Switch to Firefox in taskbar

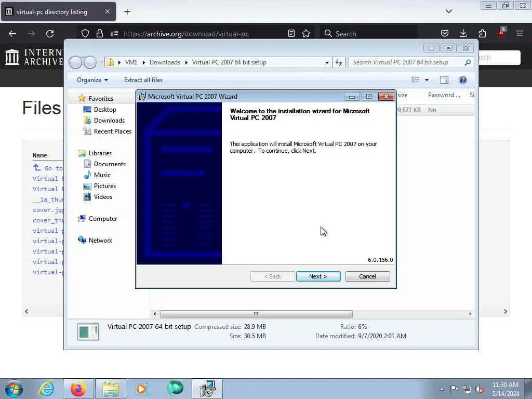(78, 389)
